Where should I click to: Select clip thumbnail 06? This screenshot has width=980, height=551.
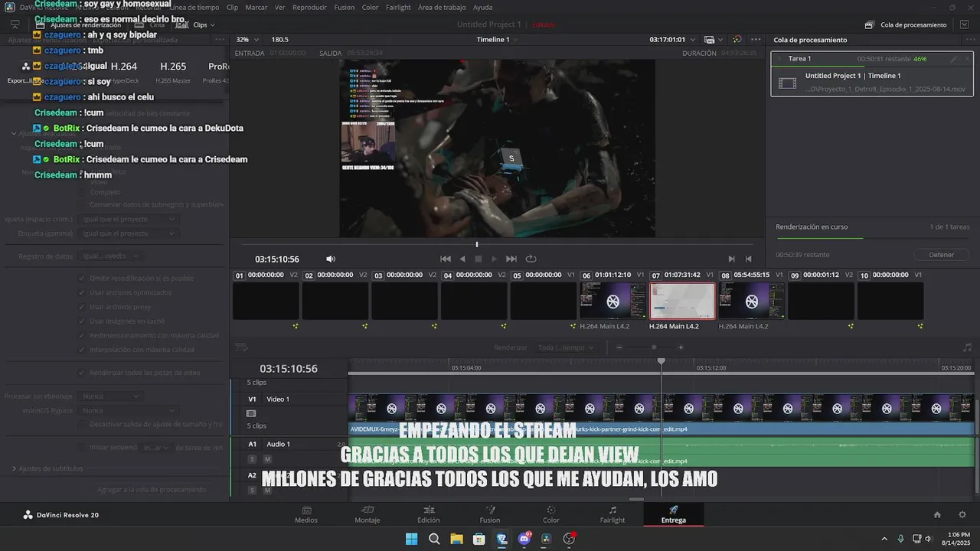point(613,301)
